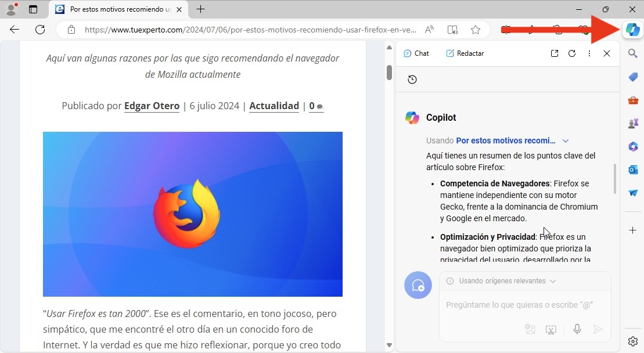
Task: Click the Copilot heading text
Action: [x=441, y=117]
